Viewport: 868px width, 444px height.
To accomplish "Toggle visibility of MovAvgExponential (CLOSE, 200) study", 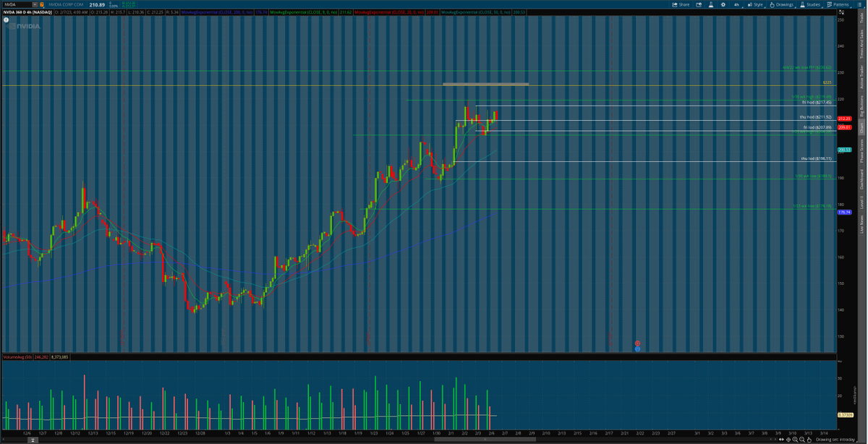I will click(219, 13).
